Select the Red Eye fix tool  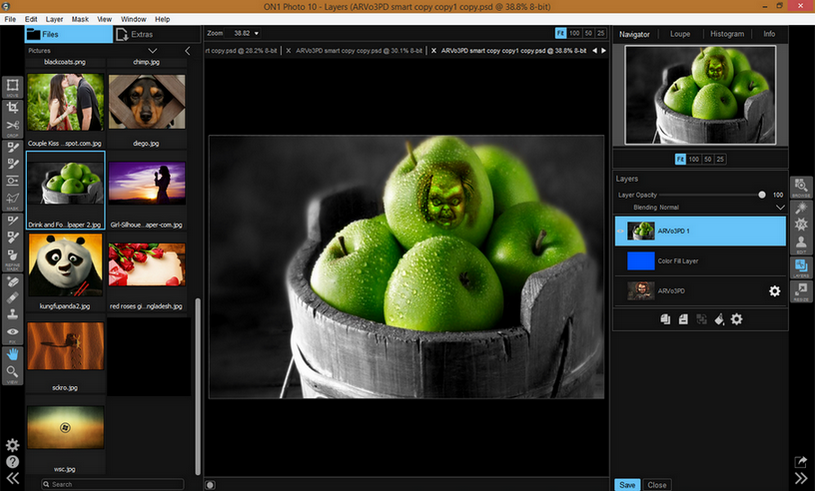tap(12, 333)
